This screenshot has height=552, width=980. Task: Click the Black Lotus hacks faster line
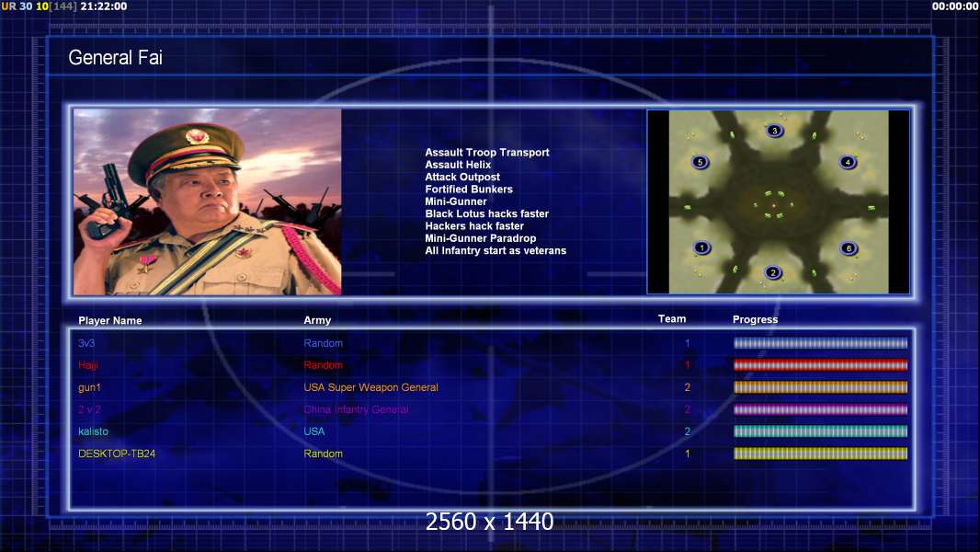(487, 213)
